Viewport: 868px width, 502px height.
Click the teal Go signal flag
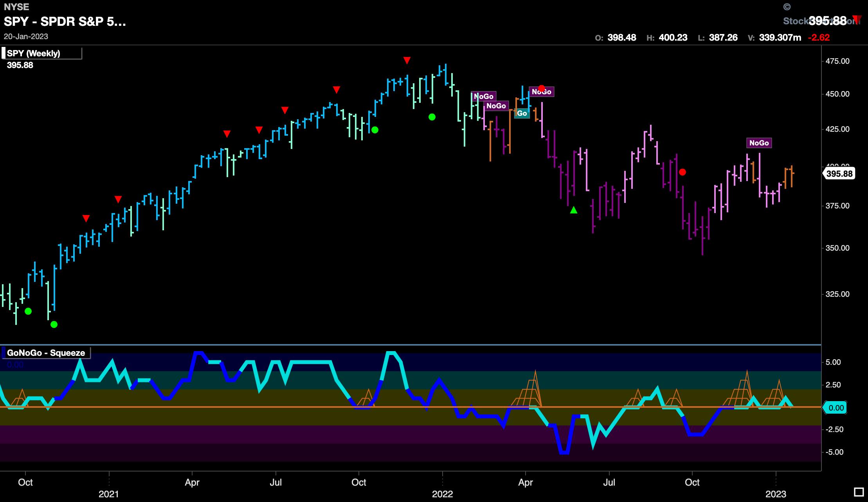tap(522, 113)
